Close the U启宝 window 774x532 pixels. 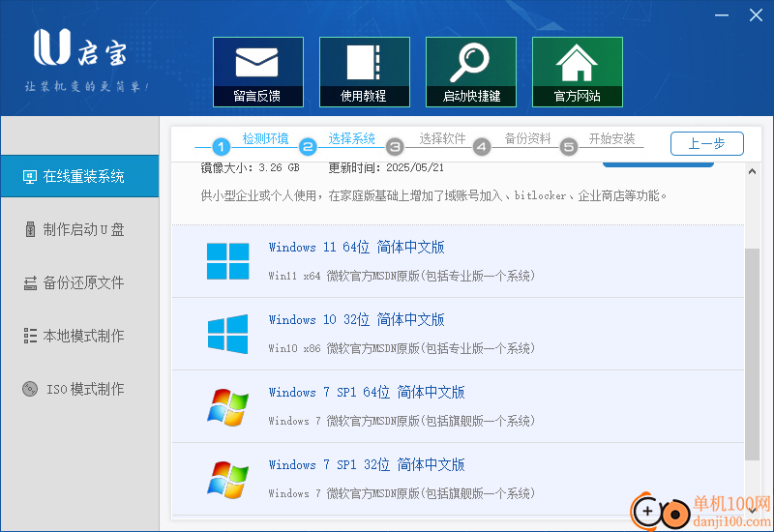tap(756, 15)
